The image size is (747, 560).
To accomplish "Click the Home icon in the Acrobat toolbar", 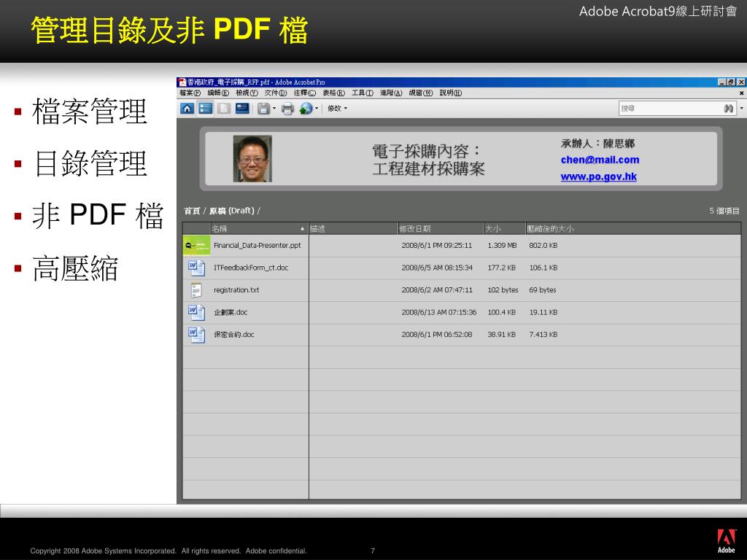I will pyautogui.click(x=187, y=109).
